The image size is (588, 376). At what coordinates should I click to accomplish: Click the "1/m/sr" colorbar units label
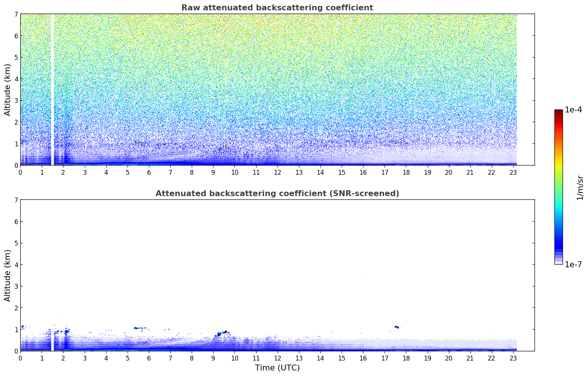[580, 187]
